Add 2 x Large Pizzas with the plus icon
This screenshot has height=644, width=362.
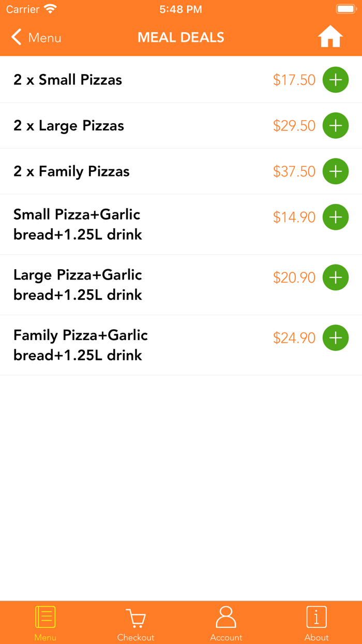tap(336, 125)
